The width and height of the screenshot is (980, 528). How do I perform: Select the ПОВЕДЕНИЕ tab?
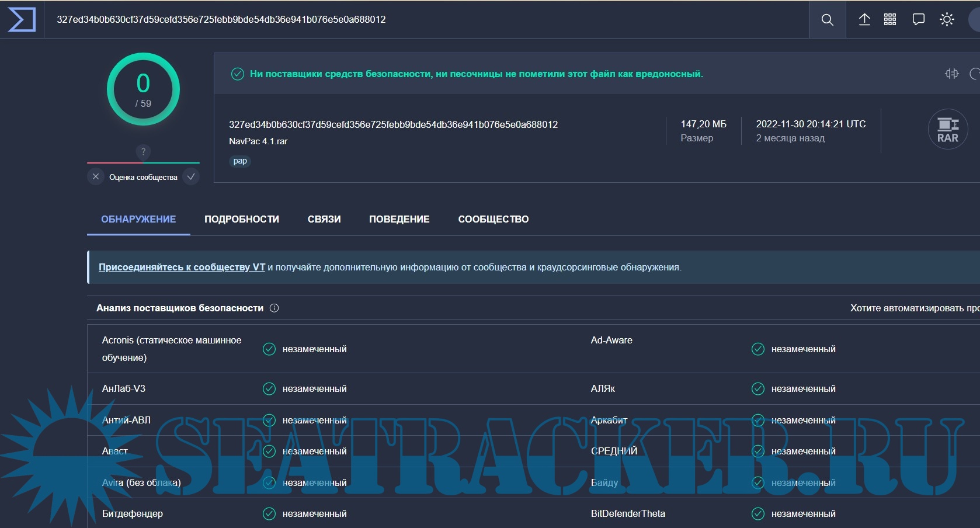point(399,220)
